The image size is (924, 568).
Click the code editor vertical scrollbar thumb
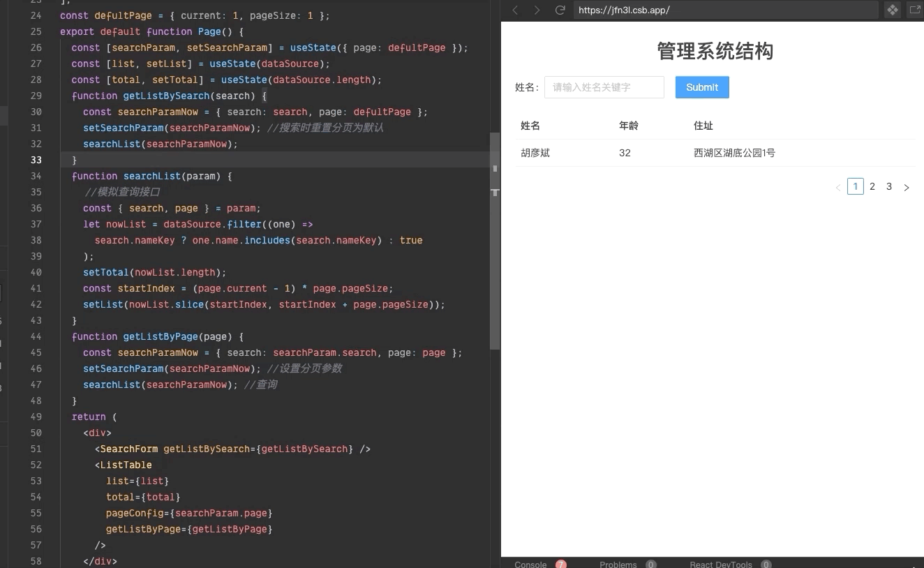pos(495,241)
